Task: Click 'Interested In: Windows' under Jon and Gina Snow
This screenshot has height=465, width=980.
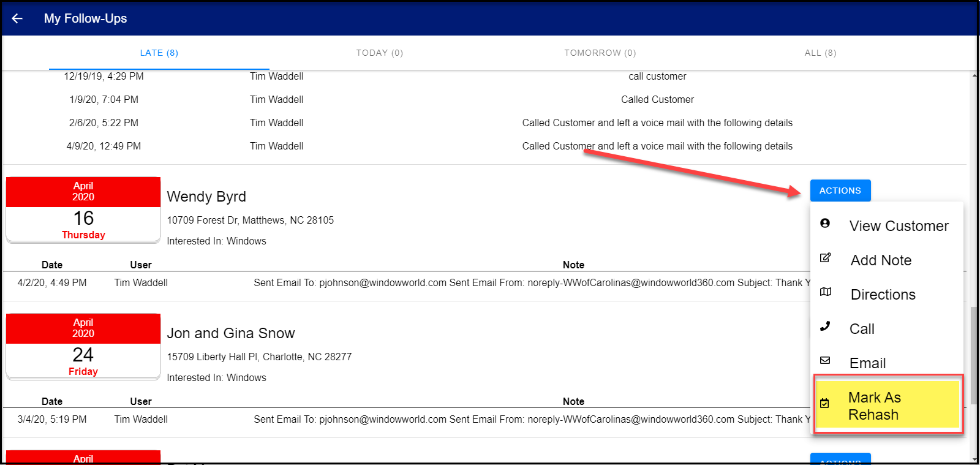Action: coord(217,377)
